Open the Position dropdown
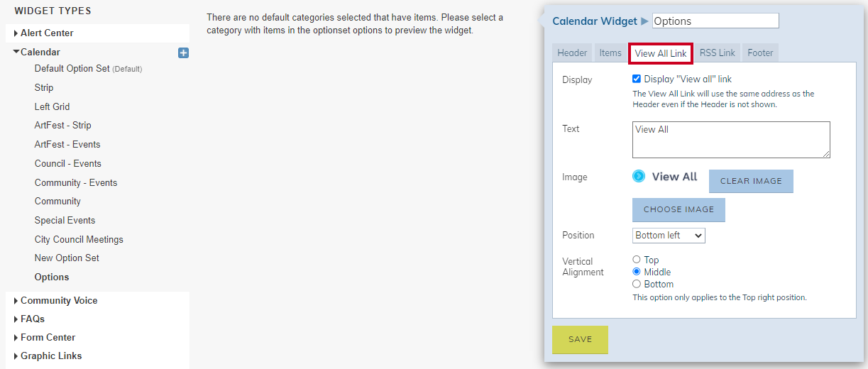The width and height of the screenshot is (868, 369). tap(669, 235)
